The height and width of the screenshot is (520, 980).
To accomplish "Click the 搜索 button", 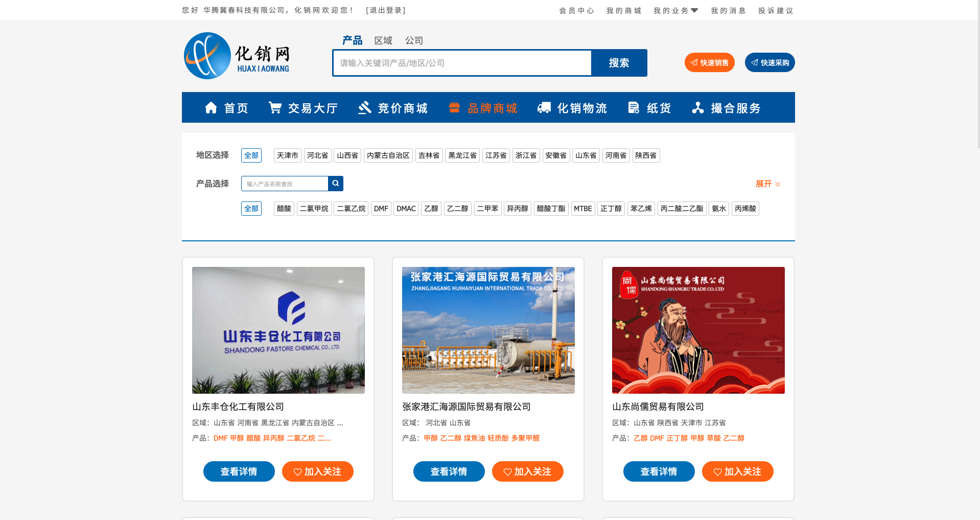I will coord(619,63).
